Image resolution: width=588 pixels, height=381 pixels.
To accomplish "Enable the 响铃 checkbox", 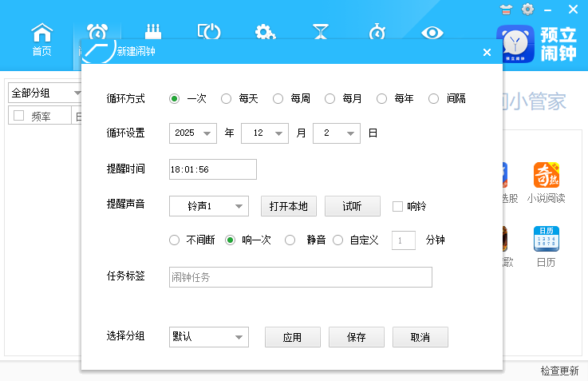I will (x=397, y=206).
